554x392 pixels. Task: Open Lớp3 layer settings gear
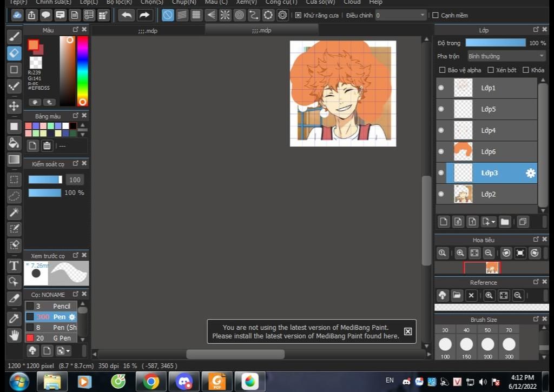[530, 173]
